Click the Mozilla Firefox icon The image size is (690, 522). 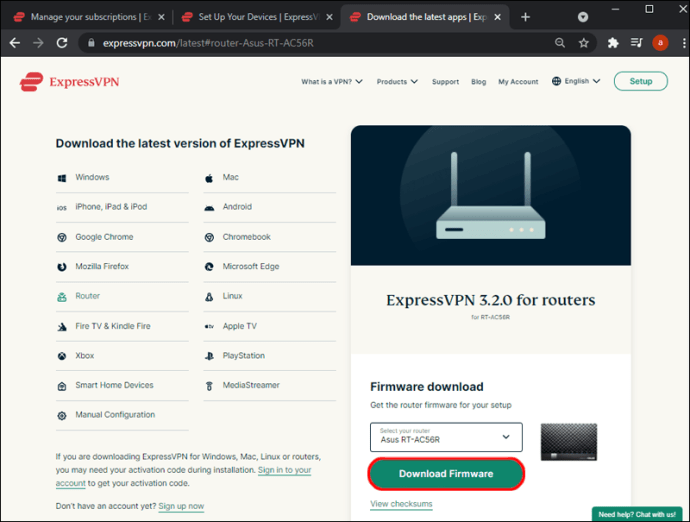tap(62, 267)
